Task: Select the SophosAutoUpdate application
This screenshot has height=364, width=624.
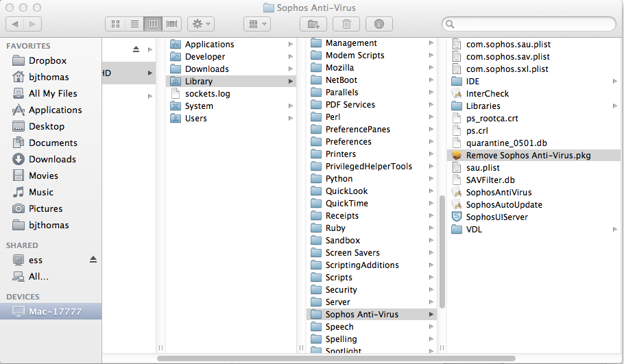Action: (x=534, y=204)
